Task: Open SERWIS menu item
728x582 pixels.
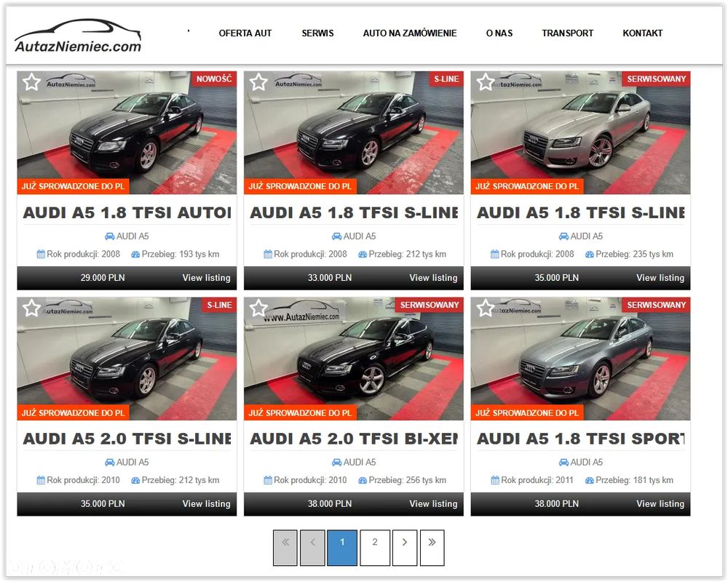Action: 317,33
